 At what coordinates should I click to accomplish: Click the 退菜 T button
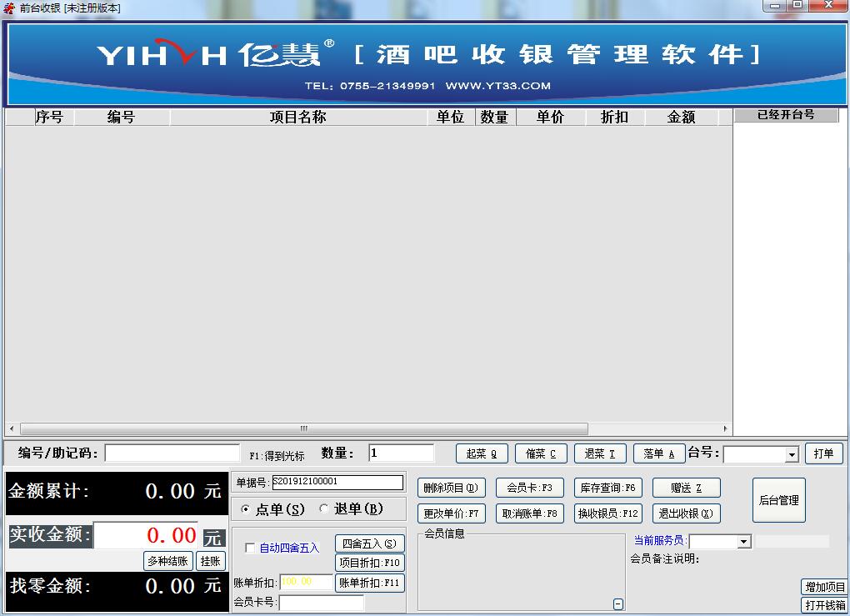600,453
